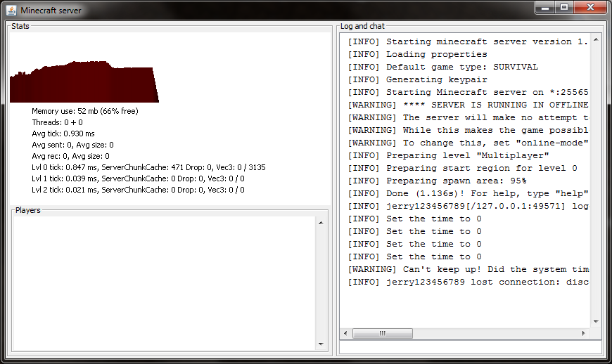Click the log's scroll right arrow
Viewport: 612px width, 364px height.
coord(583,333)
